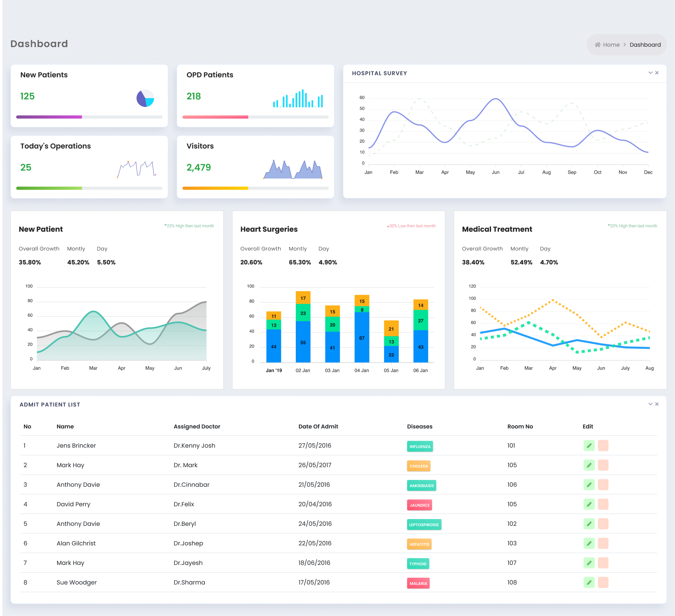
Task: Edit Jens Brincker row with pencil icon
Action: pos(589,446)
